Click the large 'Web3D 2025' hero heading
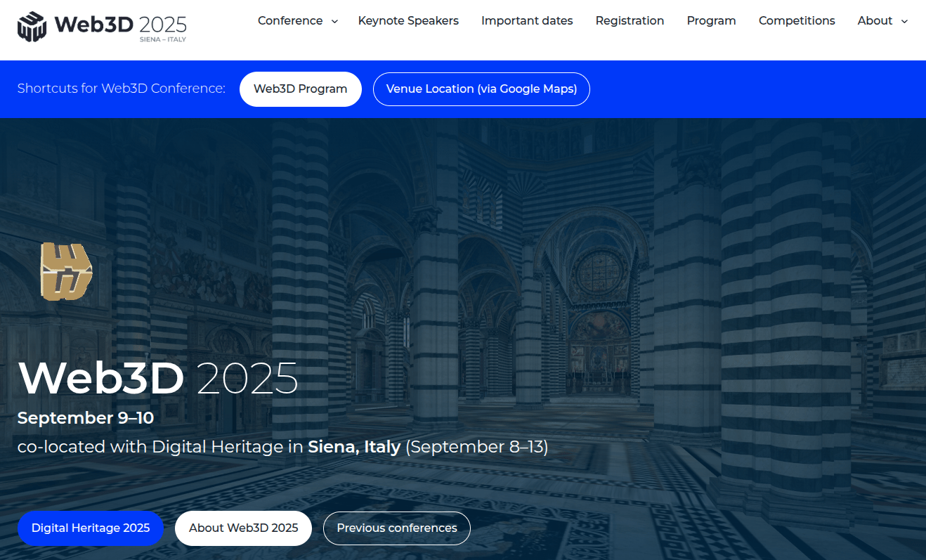This screenshot has height=560, width=926. (158, 378)
